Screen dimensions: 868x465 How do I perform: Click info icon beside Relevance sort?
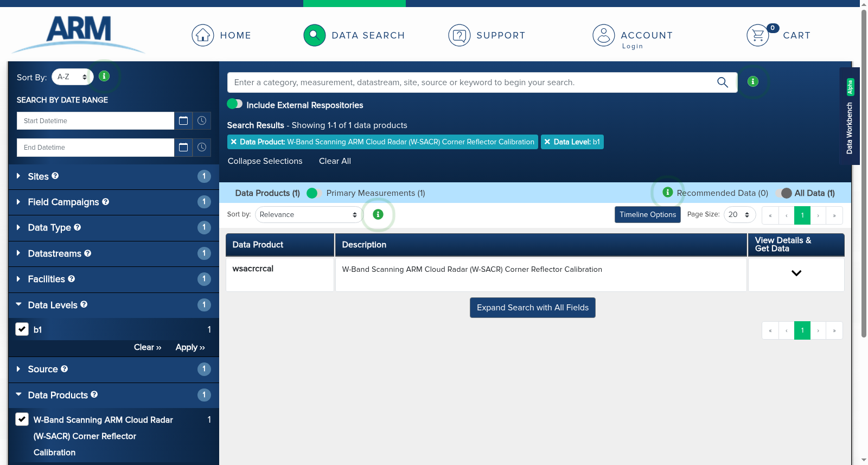coord(378,214)
